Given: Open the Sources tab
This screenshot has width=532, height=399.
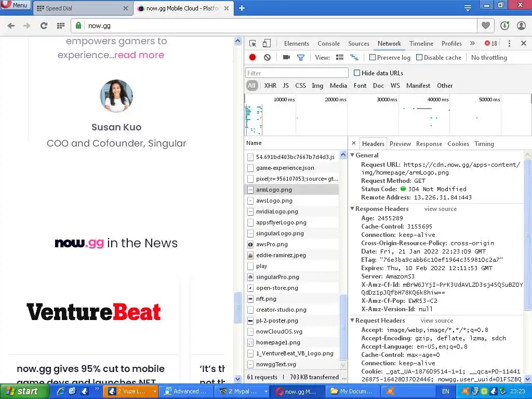Looking at the screenshot, I should tap(358, 44).
